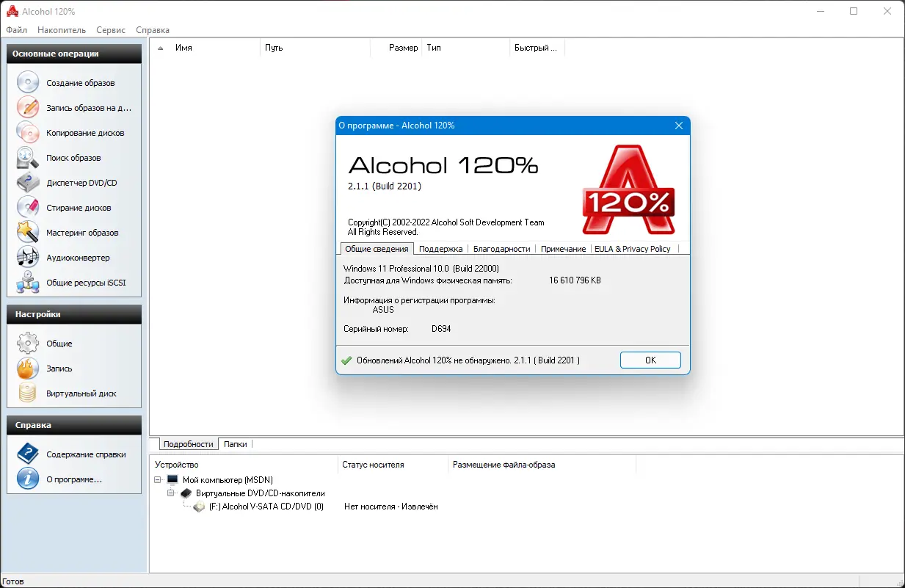Click the Настройки panel header
This screenshot has height=588, width=905.
tap(74, 314)
